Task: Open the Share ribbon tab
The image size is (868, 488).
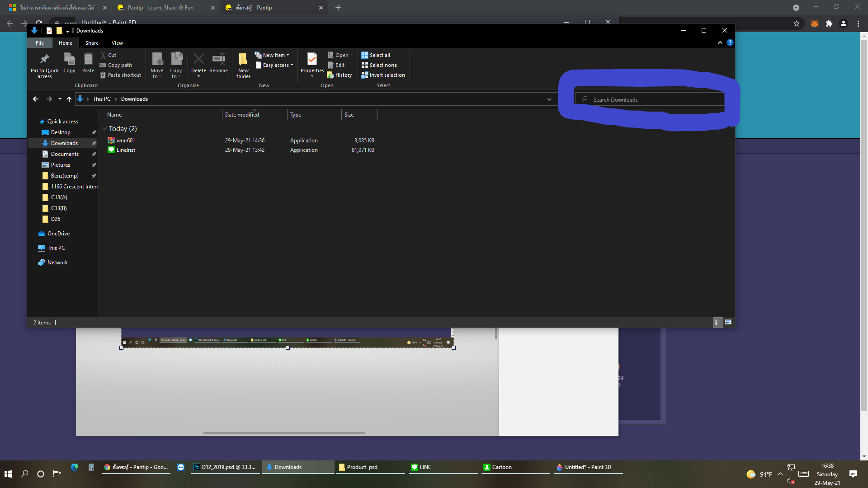Action: (92, 43)
